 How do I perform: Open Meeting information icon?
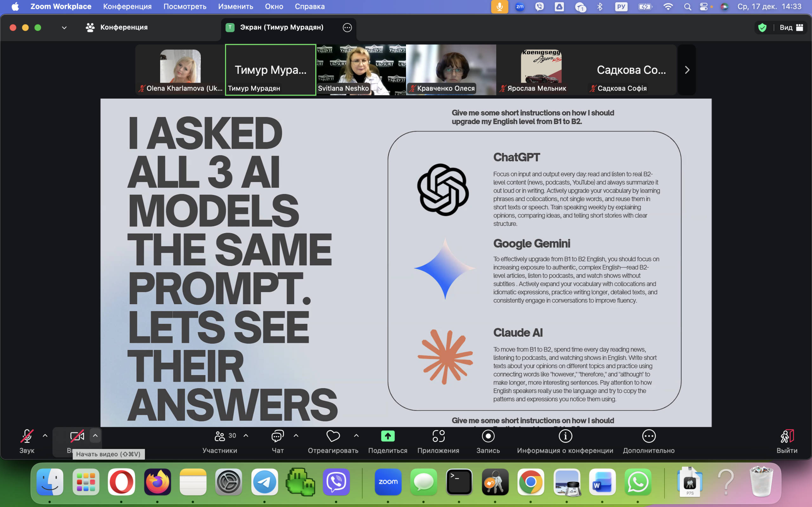(x=565, y=436)
